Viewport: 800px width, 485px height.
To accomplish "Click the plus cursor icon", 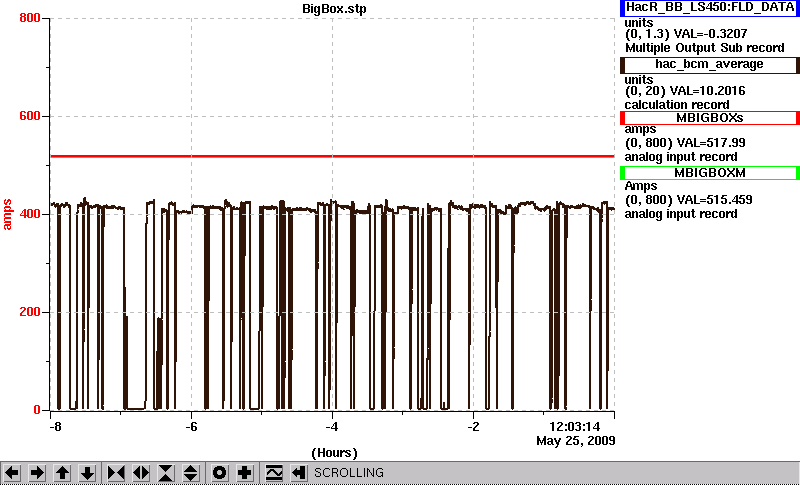I will (244, 473).
